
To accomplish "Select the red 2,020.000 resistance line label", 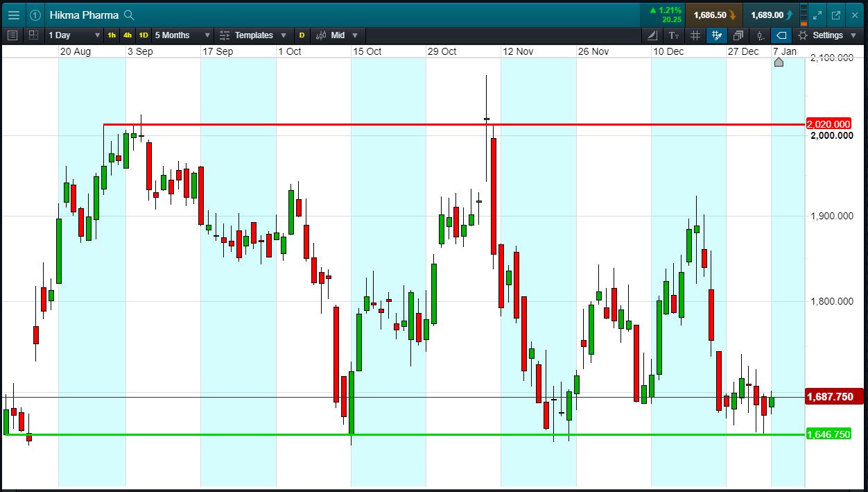I will pyautogui.click(x=828, y=124).
